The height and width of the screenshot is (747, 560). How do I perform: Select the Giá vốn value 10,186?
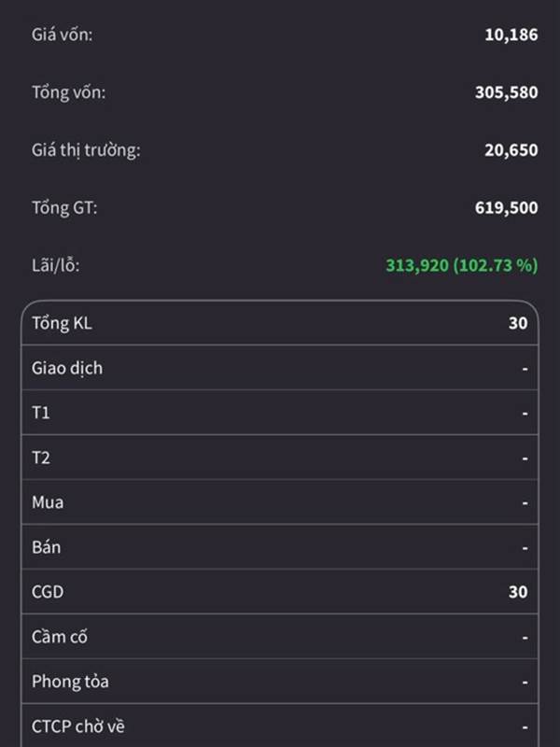tap(511, 35)
